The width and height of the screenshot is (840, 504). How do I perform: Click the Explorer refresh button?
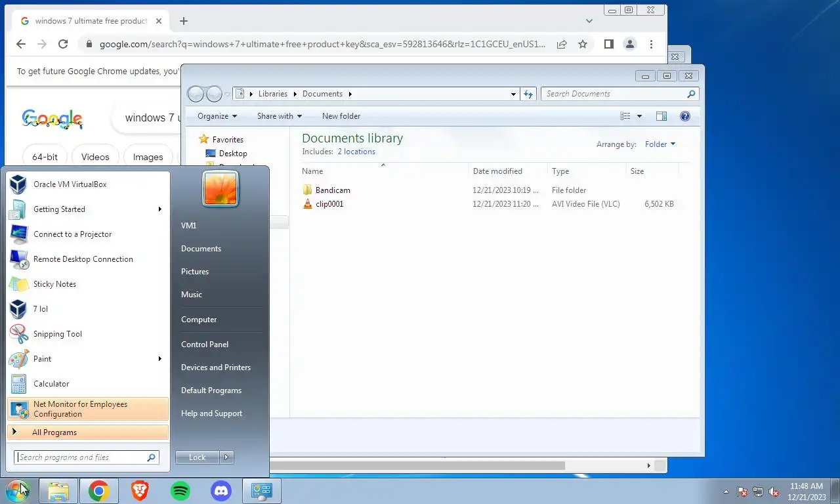(528, 94)
